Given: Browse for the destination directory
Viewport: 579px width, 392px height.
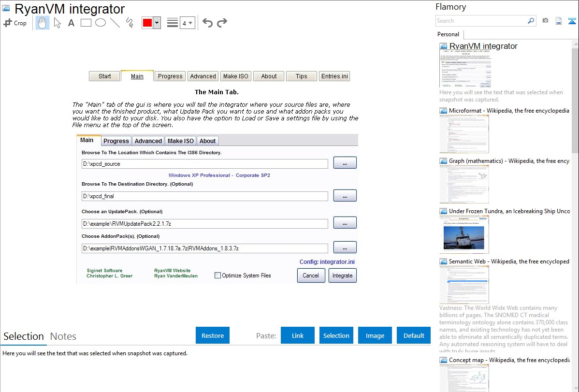Looking at the screenshot, I should (345, 196).
